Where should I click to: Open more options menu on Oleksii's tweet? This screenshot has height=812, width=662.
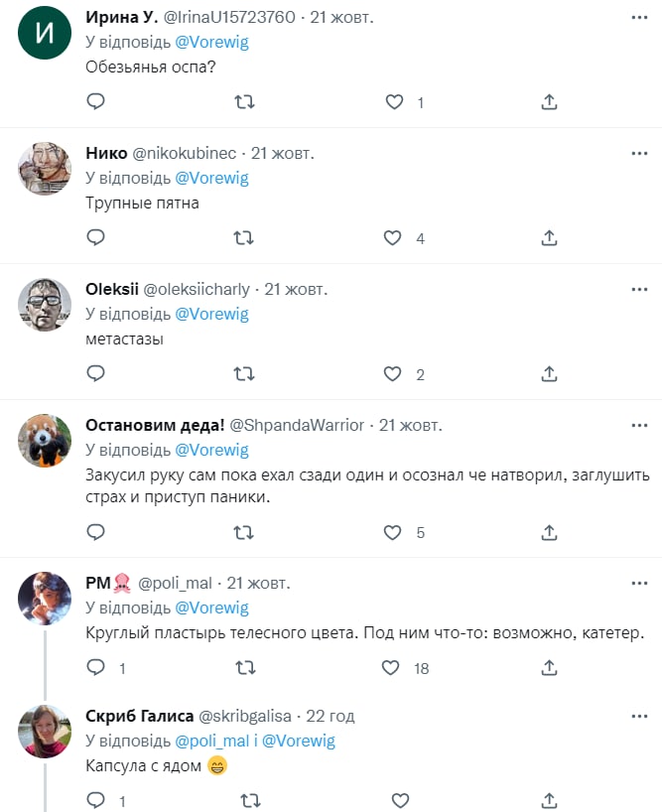[639, 290]
